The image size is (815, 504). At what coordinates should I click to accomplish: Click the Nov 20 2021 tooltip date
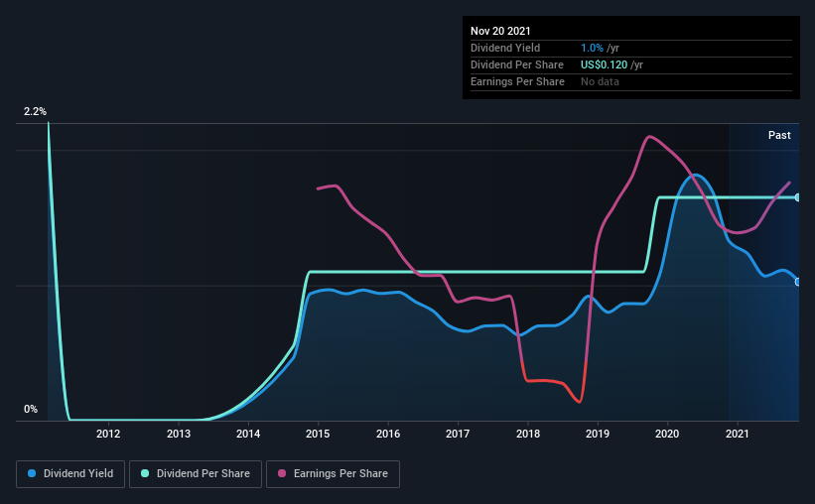tap(500, 31)
